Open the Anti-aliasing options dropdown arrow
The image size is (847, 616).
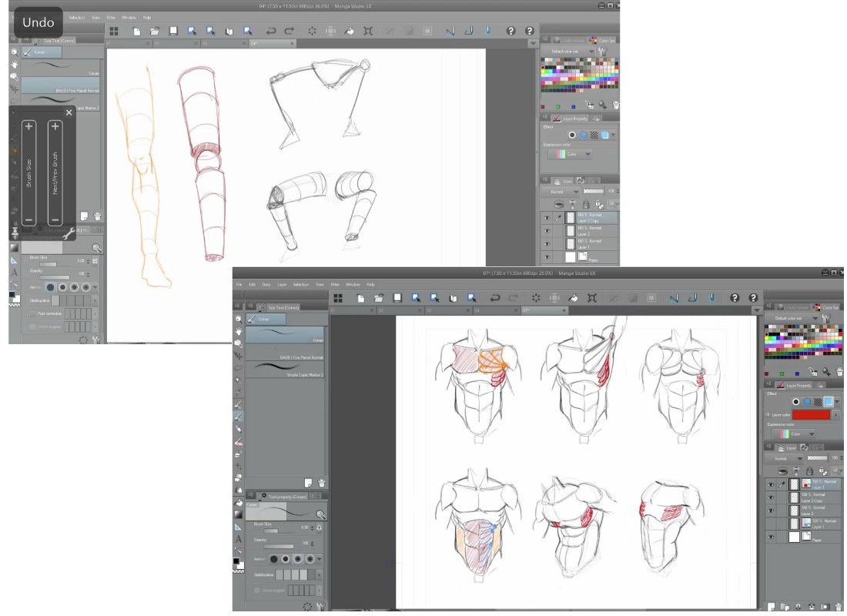coord(318,557)
